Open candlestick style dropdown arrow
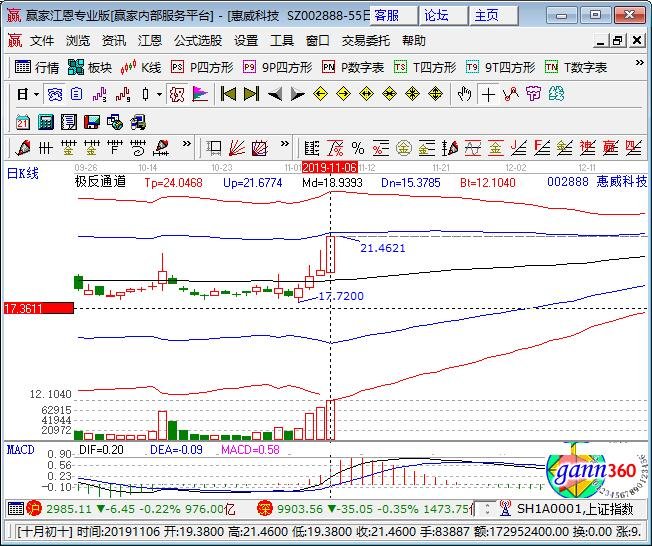The image size is (652, 546). [159, 94]
